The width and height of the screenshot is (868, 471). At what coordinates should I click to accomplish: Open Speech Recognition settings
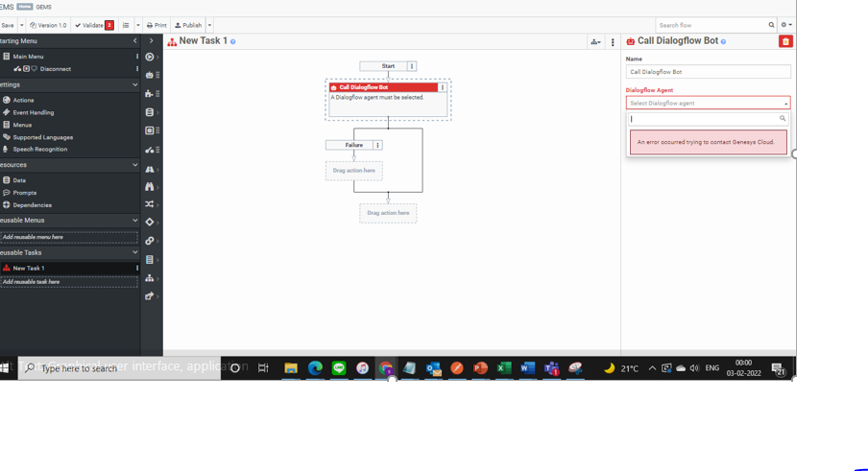[x=40, y=150]
